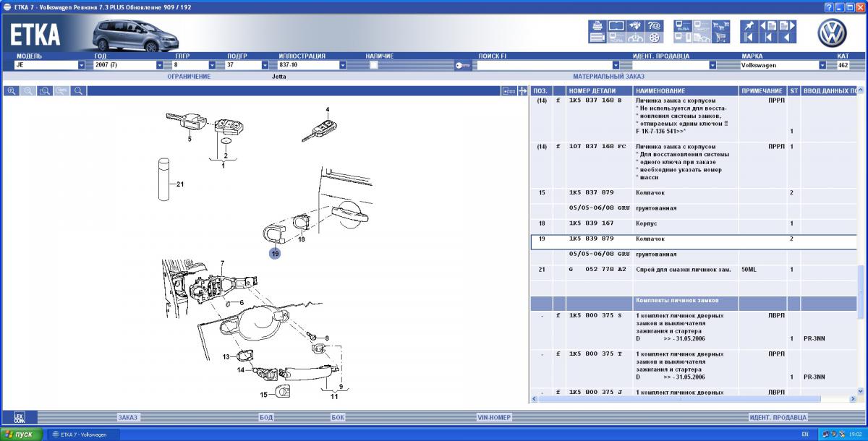Go to next page with document icon
This screenshot has height=441, width=868.
[x=787, y=26]
